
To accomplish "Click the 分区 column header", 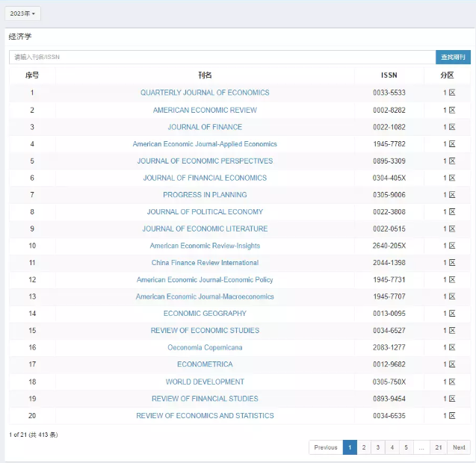I will (x=447, y=75).
